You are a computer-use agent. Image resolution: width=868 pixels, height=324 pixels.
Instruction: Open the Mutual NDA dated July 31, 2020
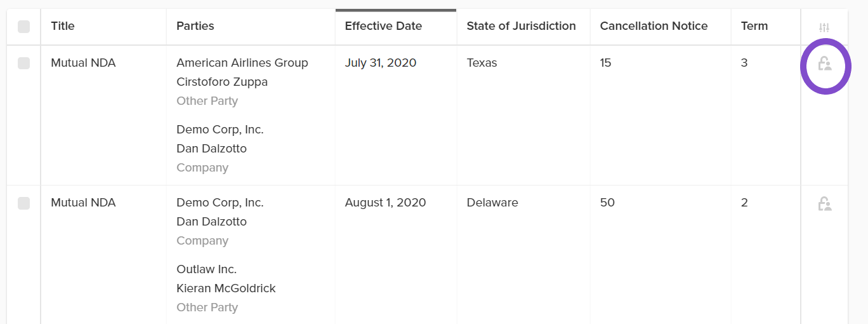pos(83,63)
